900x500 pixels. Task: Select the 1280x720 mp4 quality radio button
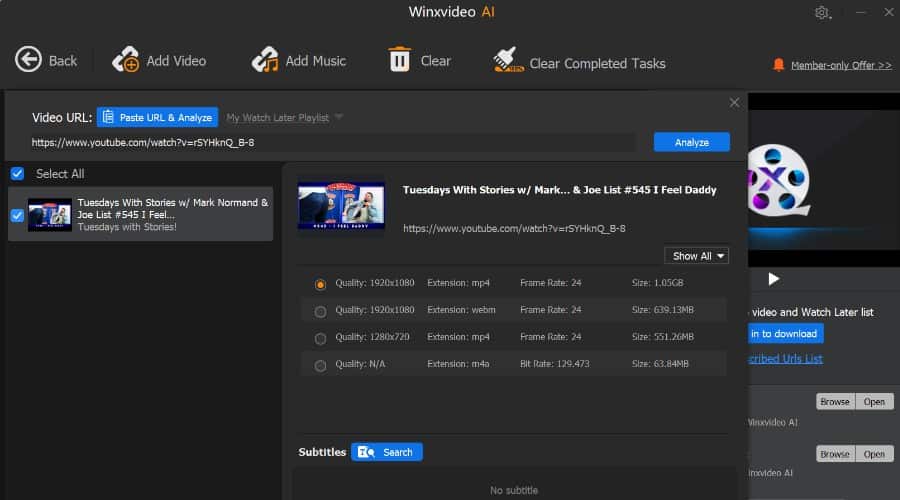[320, 338]
